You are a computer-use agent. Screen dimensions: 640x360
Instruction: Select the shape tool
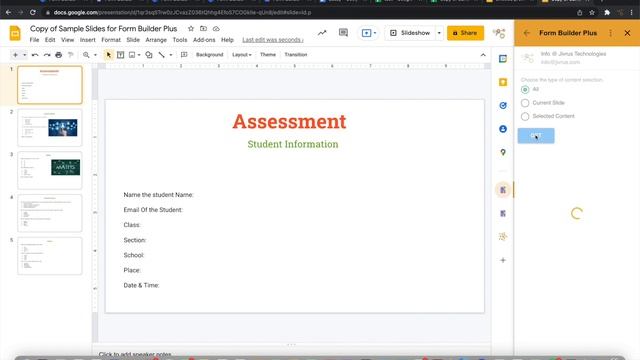tap(149, 55)
